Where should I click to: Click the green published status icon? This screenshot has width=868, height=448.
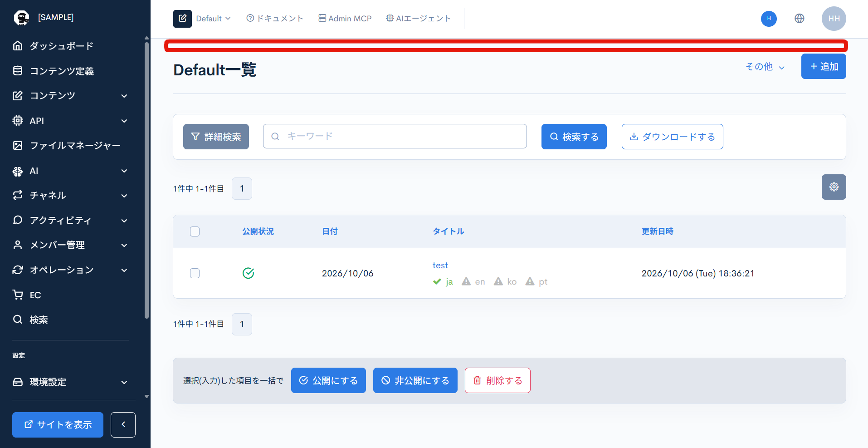pos(248,273)
